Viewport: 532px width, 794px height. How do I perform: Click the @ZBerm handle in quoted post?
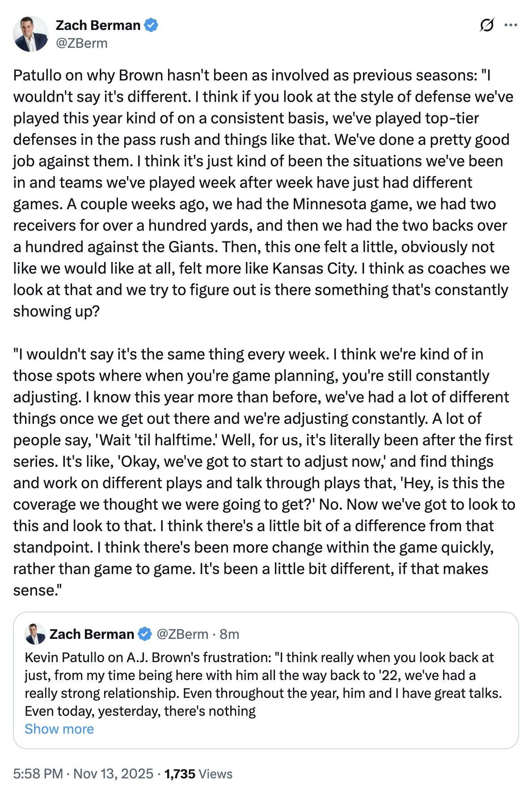[182, 634]
